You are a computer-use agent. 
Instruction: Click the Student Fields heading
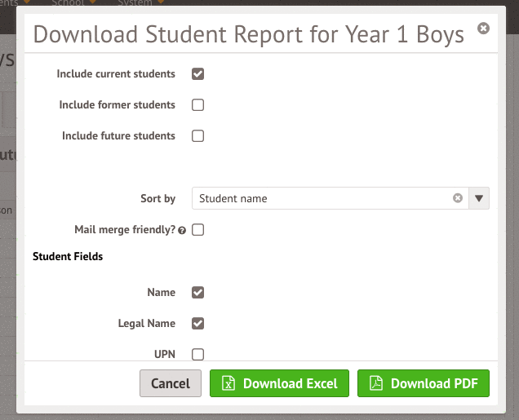[x=68, y=257]
